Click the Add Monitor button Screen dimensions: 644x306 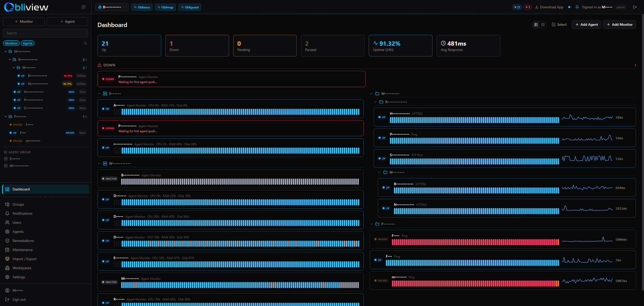point(619,24)
